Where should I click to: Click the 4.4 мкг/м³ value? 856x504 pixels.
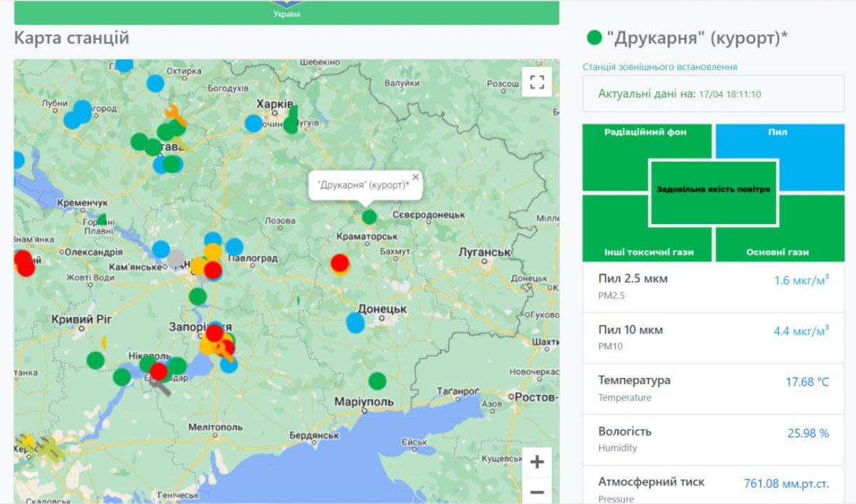(801, 331)
